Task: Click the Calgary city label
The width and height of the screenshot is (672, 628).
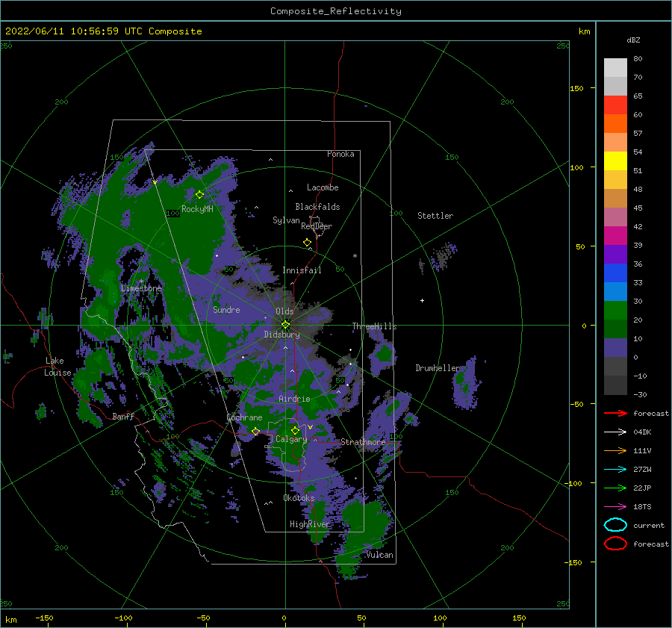Action: click(x=291, y=439)
